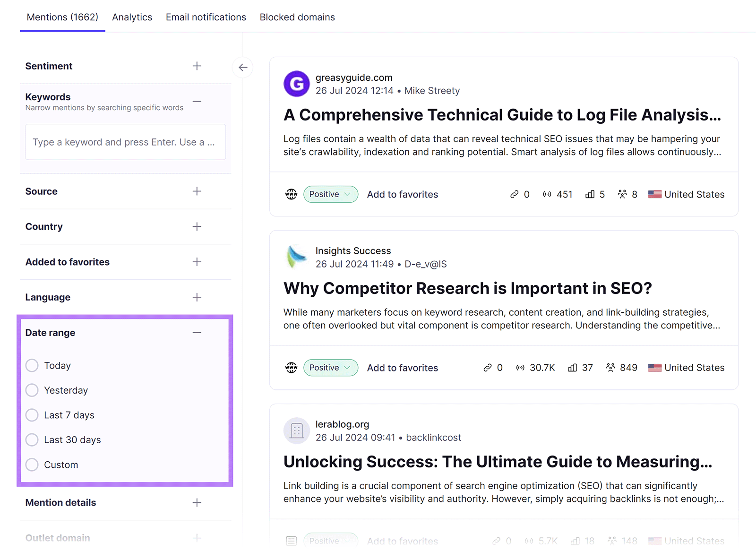Viewport: 756px width, 551px height.
Task: Add Insights Success mention to favorites
Action: click(x=402, y=368)
